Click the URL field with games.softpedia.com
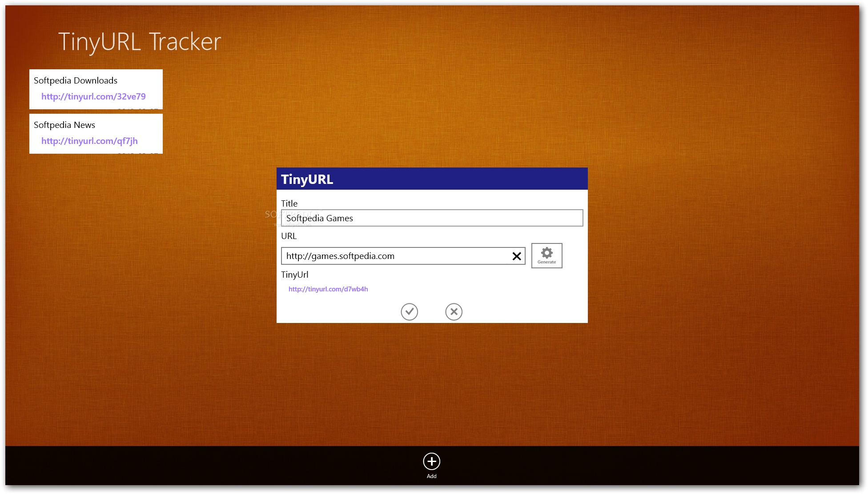Viewport: 868px width, 494px height. click(x=403, y=256)
